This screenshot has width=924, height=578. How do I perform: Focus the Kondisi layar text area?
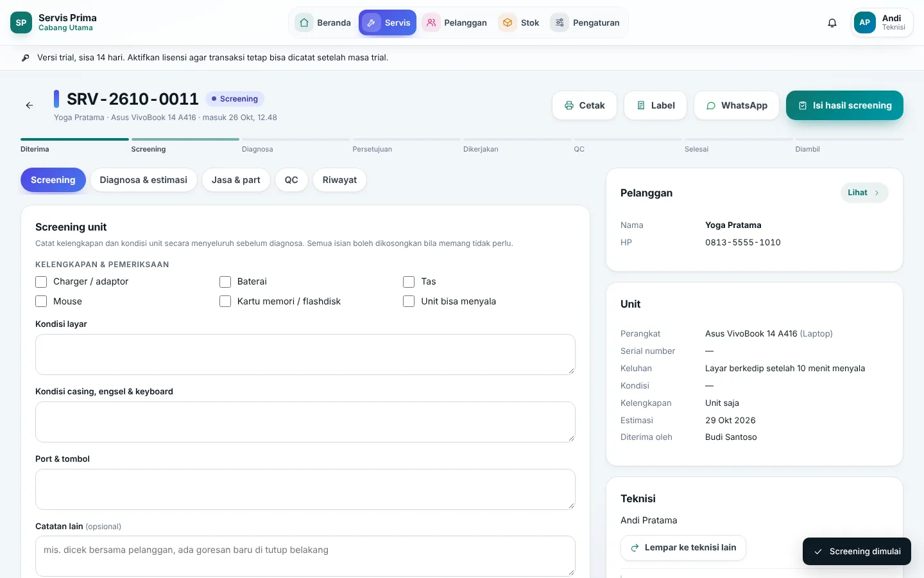click(x=305, y=355)
